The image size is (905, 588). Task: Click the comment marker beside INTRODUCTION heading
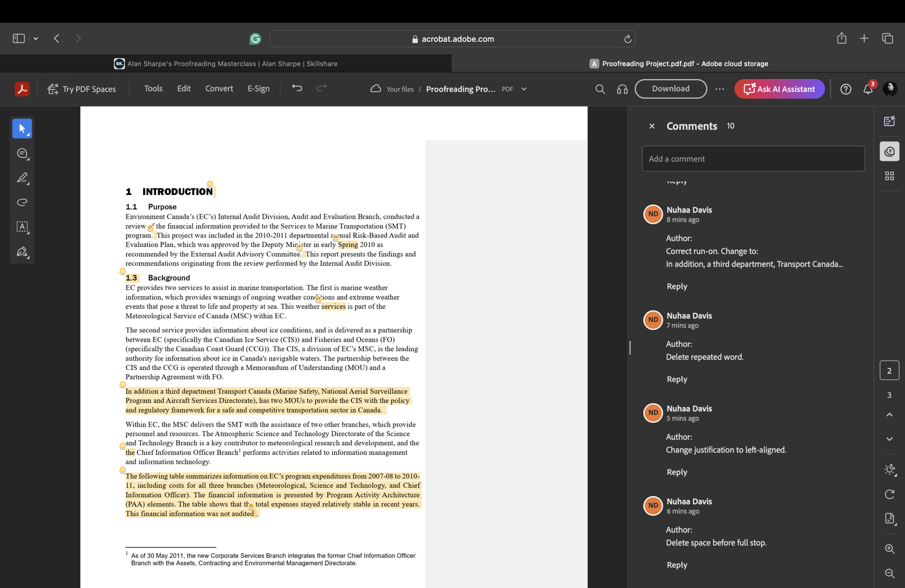point(210,184)
